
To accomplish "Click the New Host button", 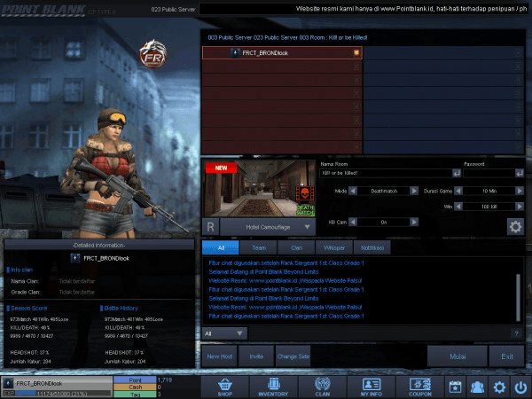I will [x=220, y=356].
